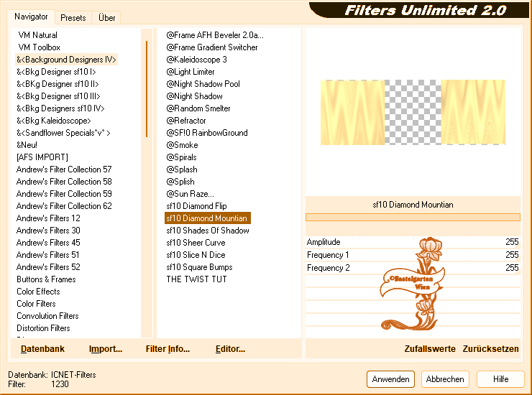The width and height of the screenshot is (532, 395).
Task: Select @Splish filter
Action: click(180, 182)
